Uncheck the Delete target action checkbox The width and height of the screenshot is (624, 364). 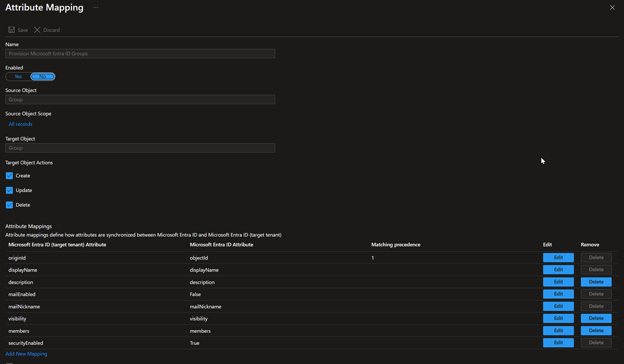pos(9,205)
